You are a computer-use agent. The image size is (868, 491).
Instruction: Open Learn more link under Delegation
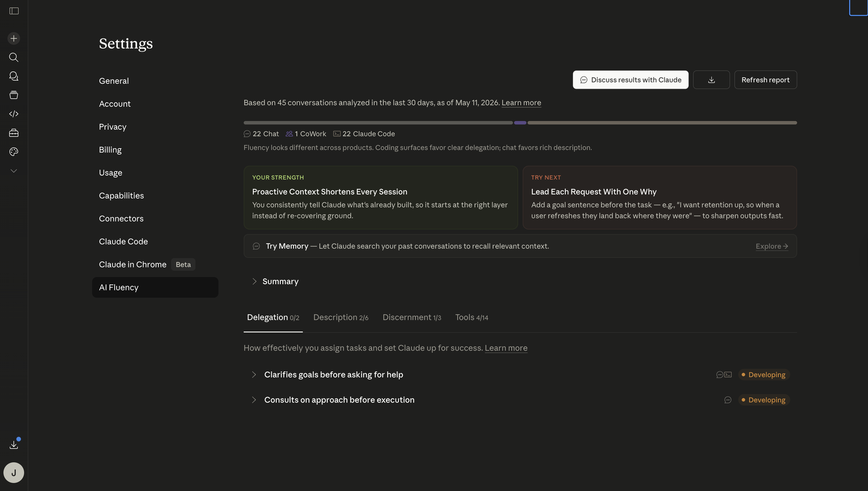[506, 348]
